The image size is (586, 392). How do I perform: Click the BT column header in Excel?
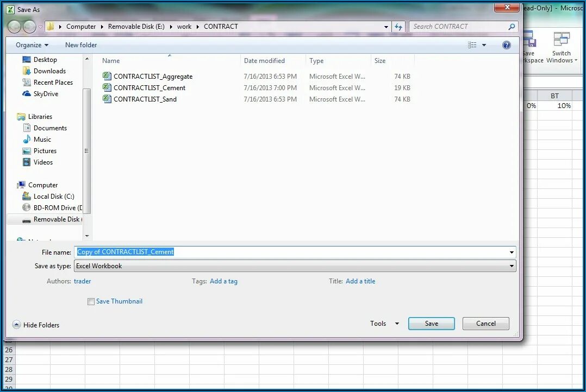554,96
